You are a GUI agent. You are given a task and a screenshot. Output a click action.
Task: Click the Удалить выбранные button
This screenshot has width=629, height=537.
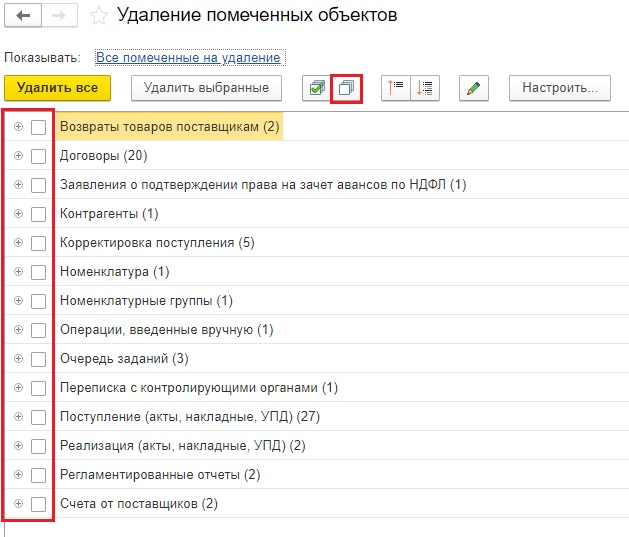(206, 88)
